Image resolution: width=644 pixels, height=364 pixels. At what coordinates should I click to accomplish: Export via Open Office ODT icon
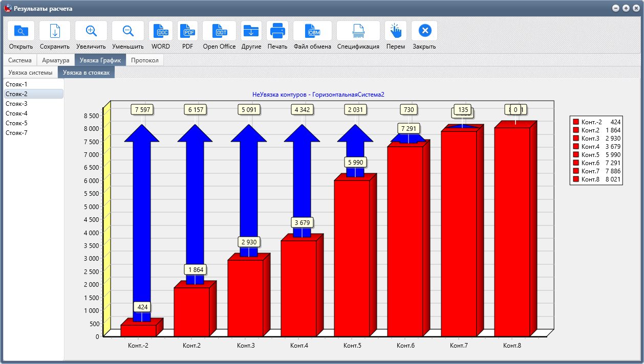[219, 31]
